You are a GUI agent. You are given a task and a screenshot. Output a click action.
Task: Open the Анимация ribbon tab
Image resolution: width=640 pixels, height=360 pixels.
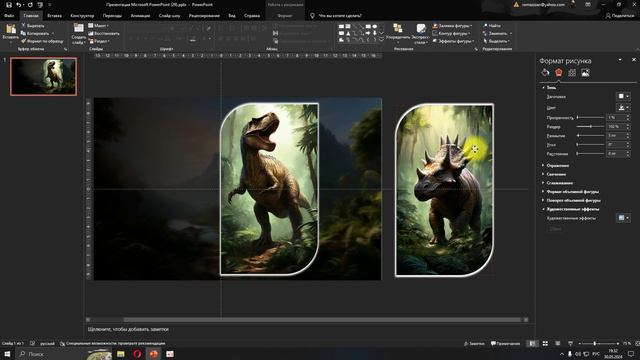140,16
